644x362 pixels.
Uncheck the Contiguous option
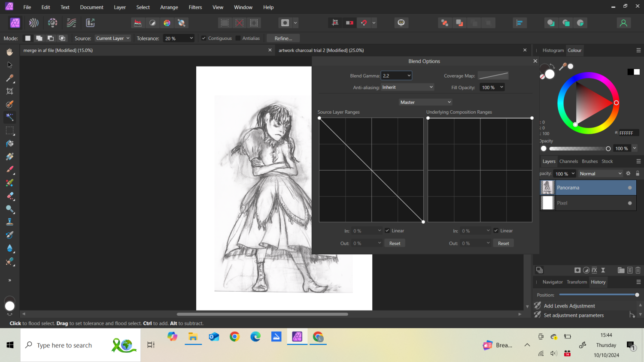[x=204, y=38]
